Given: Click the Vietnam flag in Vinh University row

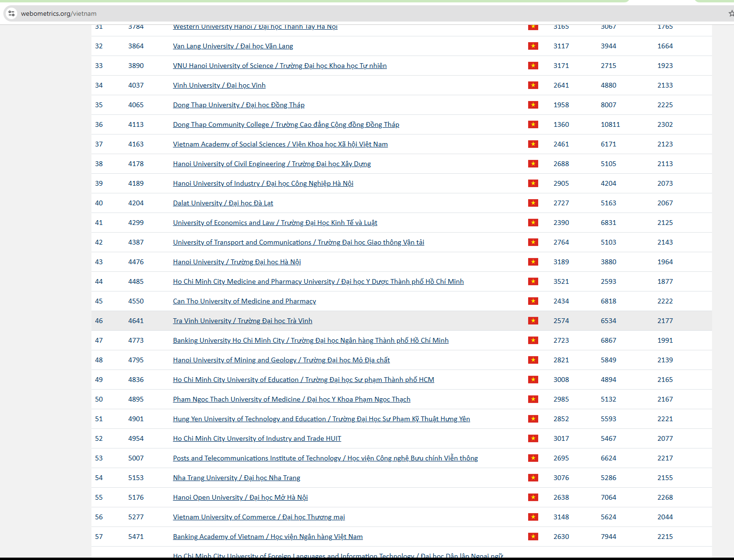Looking at the screenshot, I should click(533, 85).
